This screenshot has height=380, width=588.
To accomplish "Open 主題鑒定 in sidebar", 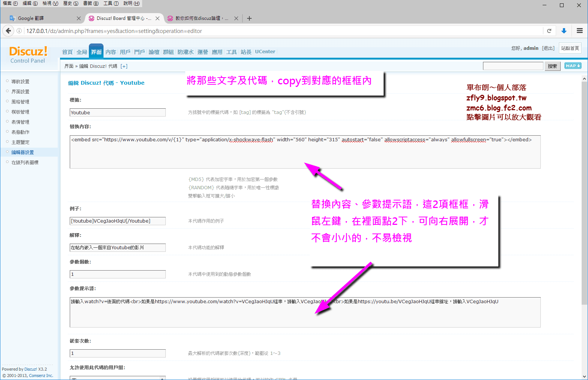I will point(20,142).
